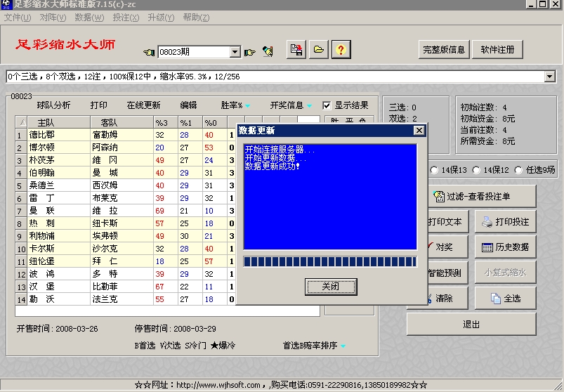
Task: Select the 14保13 radio option
Action: click(x=435, y=170)
